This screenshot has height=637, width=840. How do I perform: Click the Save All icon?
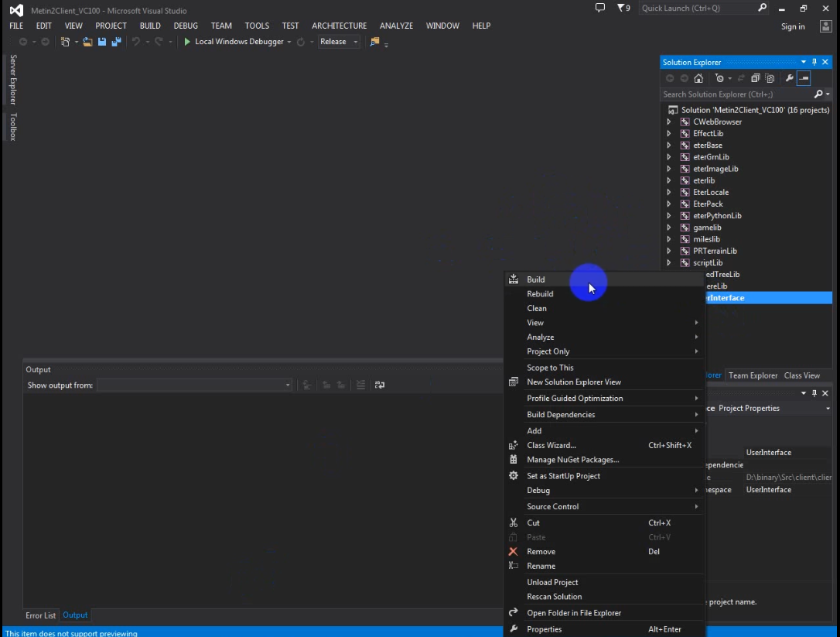coord(116,42)
